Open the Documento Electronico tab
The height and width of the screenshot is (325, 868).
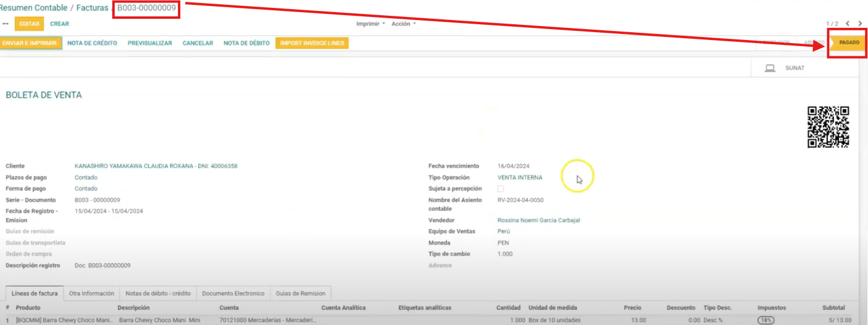[233, 293]
